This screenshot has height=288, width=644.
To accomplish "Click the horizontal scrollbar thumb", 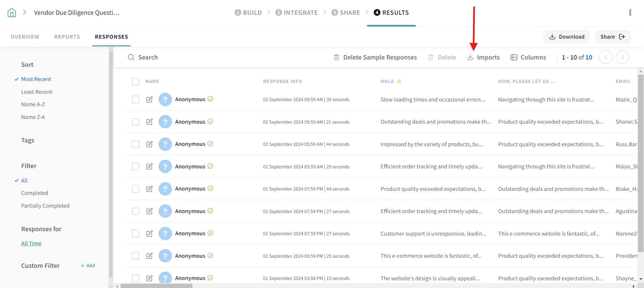I will coord(156,286).
